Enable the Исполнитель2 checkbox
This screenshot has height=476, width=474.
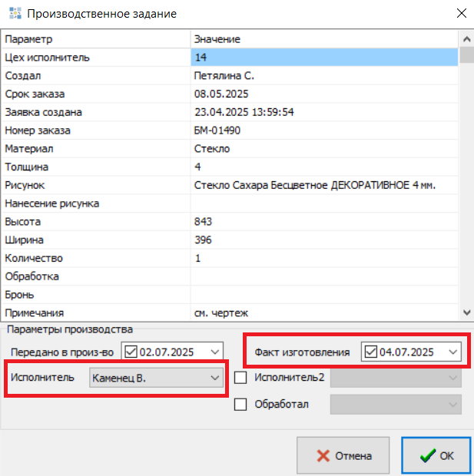[x=240, y=378]
